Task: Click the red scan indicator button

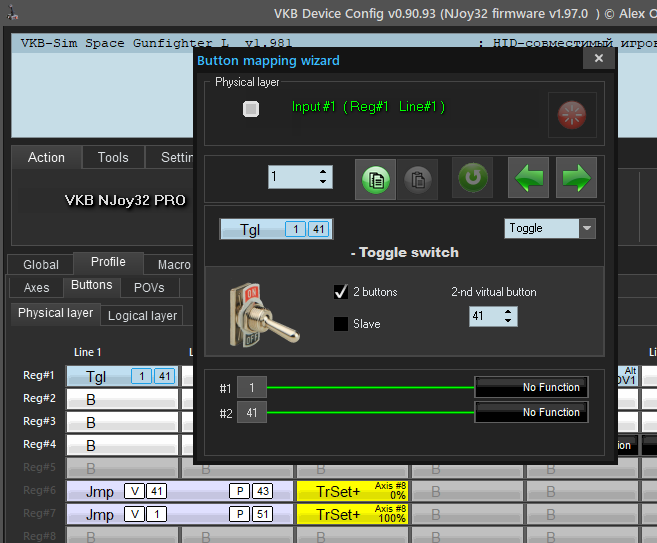Action: (572, 115)
